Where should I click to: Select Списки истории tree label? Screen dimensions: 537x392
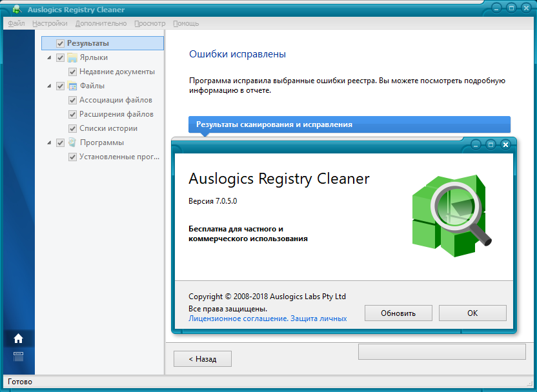click(108, 128)
